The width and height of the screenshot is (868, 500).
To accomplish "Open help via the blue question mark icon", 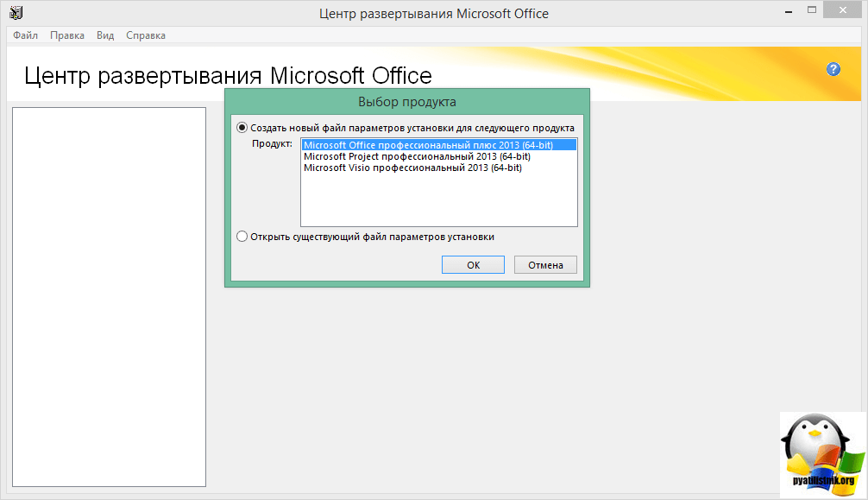I will 833,69.
